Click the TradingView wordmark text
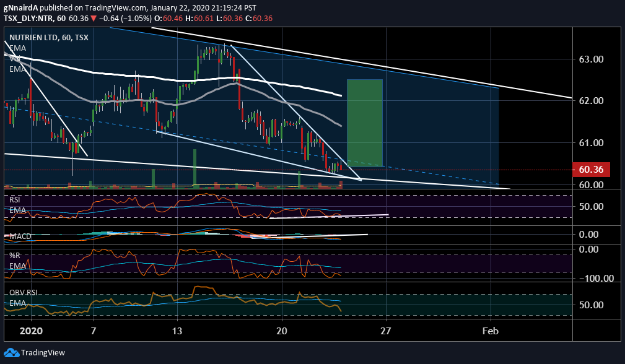Image resolution: width=625 pixels, height=364 pixels. pyautogui.click(x=43, y=353)
